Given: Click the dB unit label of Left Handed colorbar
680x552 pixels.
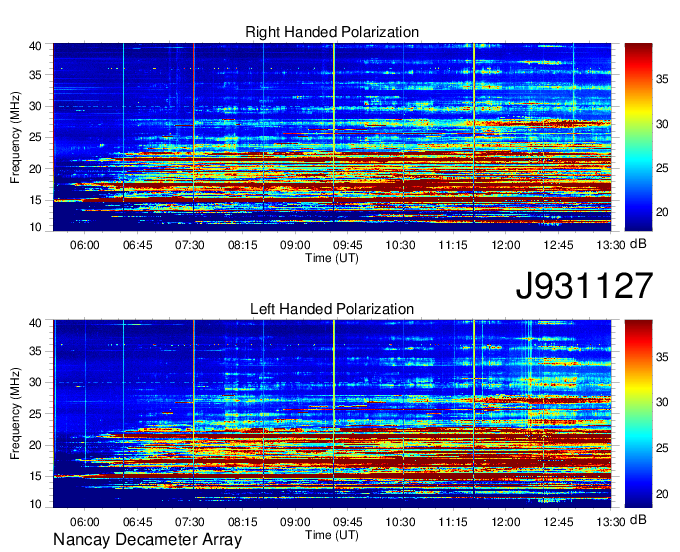Looking at the screenshot, I should (x=638, y=519).
